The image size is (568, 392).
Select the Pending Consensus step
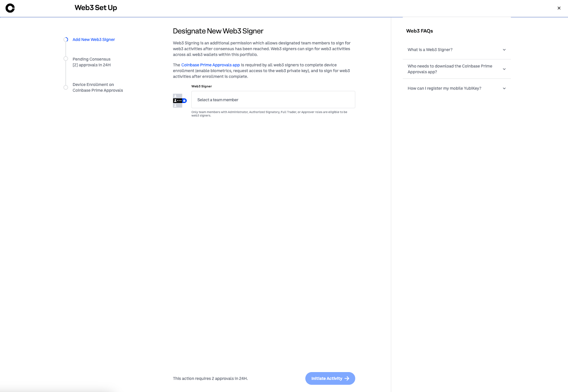[x=92, y=62]
